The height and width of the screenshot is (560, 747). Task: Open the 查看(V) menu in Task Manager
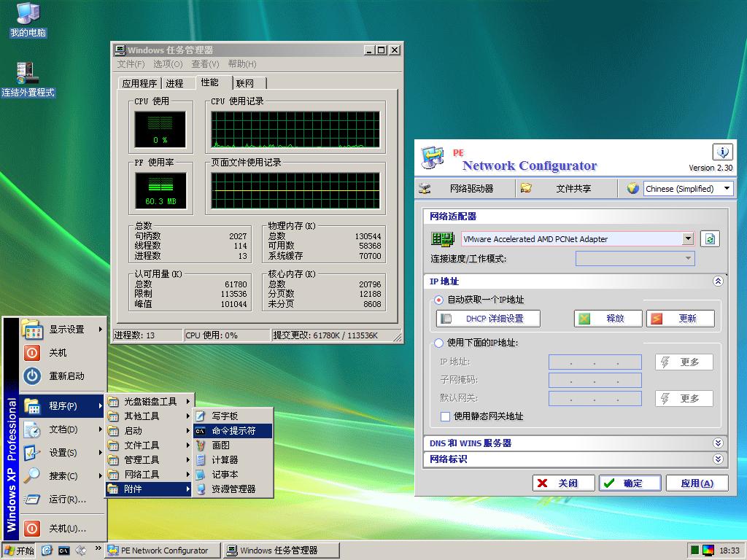pos(205,64)
